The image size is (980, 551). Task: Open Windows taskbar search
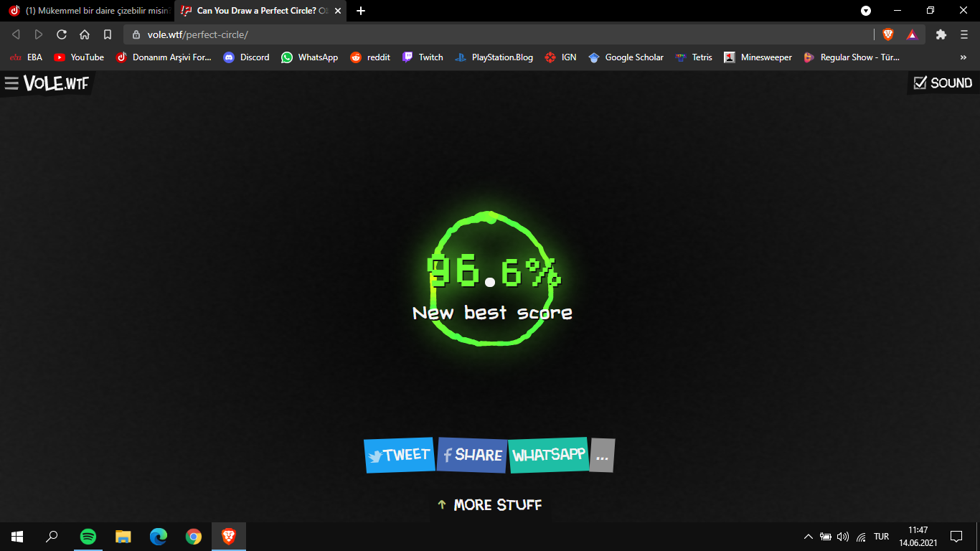coord(52,537)
